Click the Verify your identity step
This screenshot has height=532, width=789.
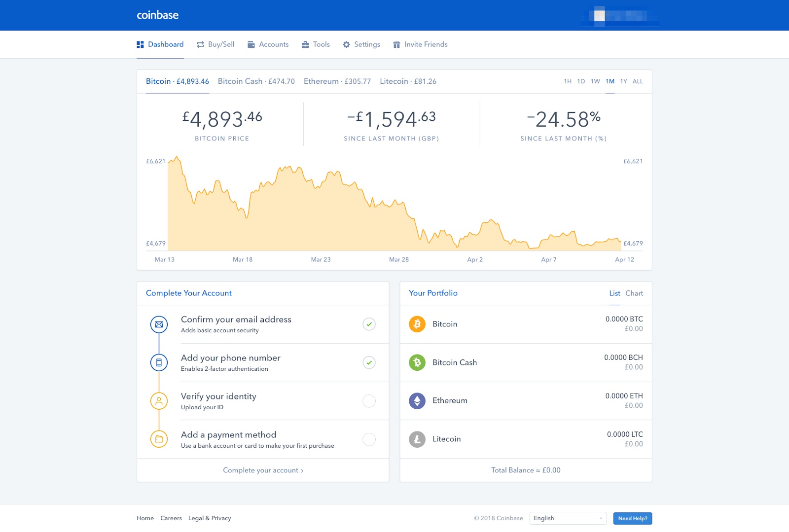point(263,401)
